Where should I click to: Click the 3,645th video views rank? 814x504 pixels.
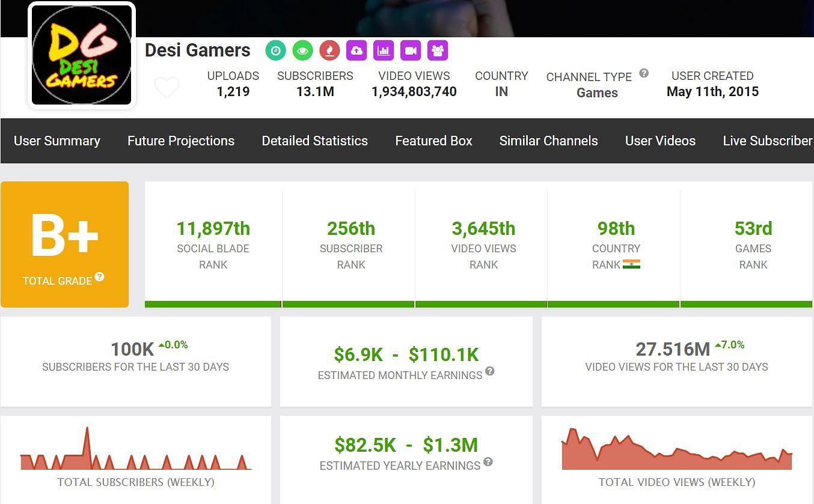tap(483, 229)
